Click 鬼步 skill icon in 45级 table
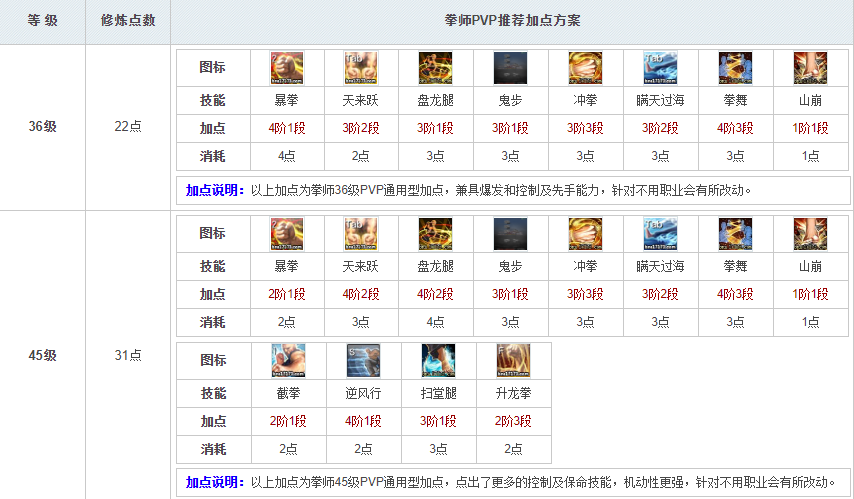The image size is (854, 499). coord(510,234)
